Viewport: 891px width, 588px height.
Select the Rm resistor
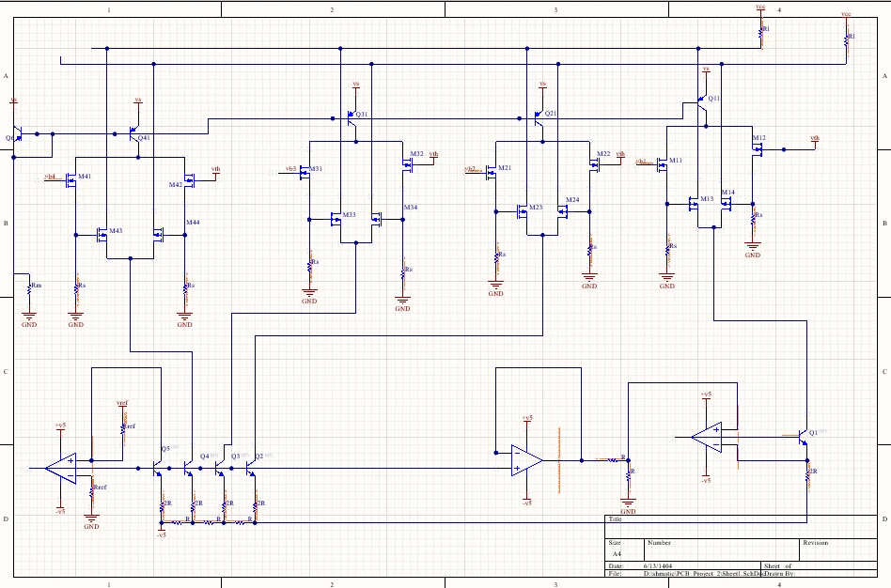click(x=29, y=288)
